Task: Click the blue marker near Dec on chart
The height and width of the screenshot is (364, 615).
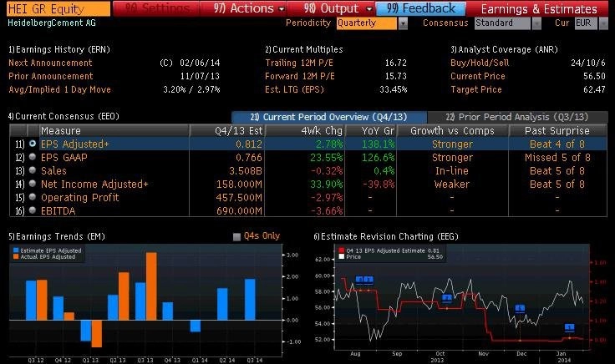Action: click(x=520, y=309)
